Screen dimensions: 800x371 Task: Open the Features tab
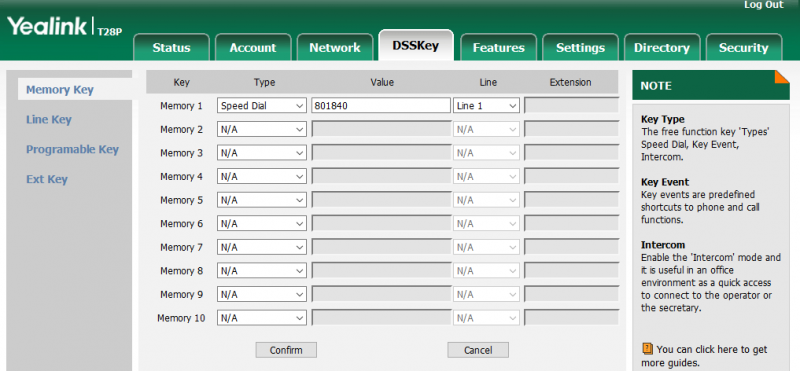pyautogui.click(x=498, y=47)
